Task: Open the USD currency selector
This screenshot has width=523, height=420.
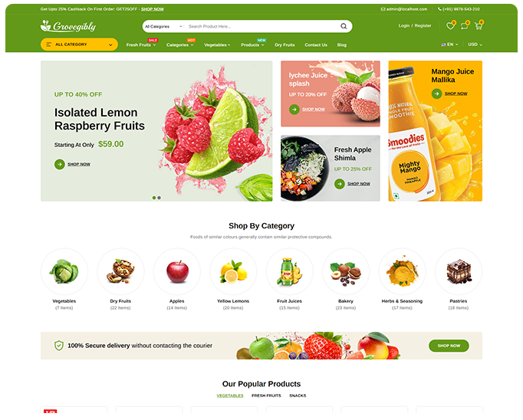Action: 475,44
